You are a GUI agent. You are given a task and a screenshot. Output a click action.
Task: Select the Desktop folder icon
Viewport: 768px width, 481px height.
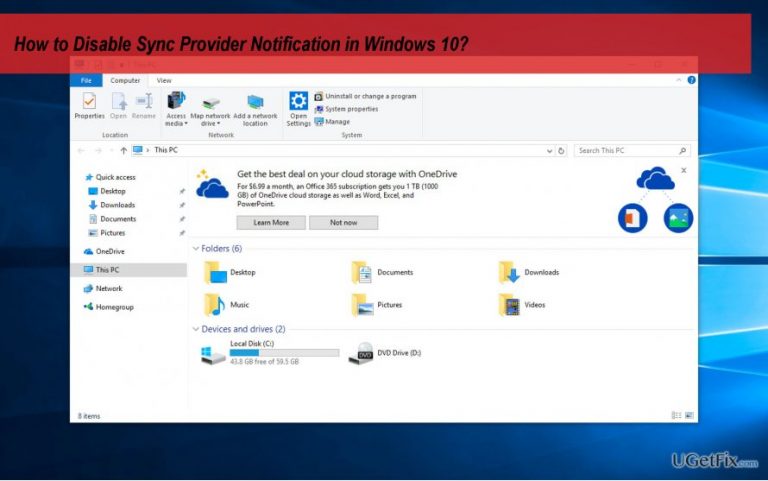click(x=216, y=272)
